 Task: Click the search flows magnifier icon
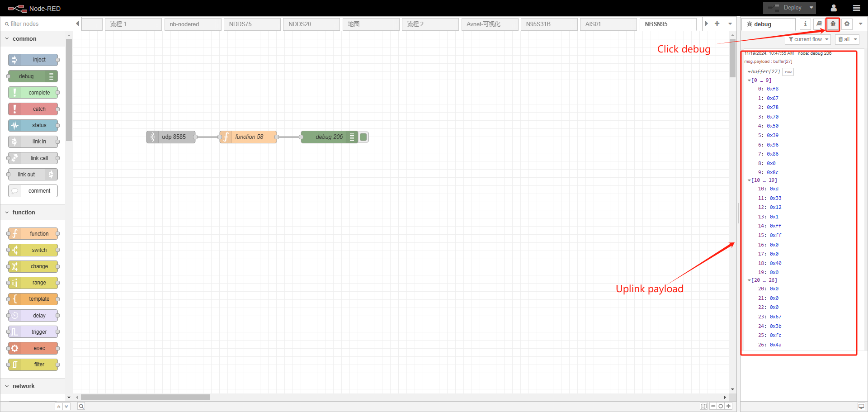(x=81, y=406)
